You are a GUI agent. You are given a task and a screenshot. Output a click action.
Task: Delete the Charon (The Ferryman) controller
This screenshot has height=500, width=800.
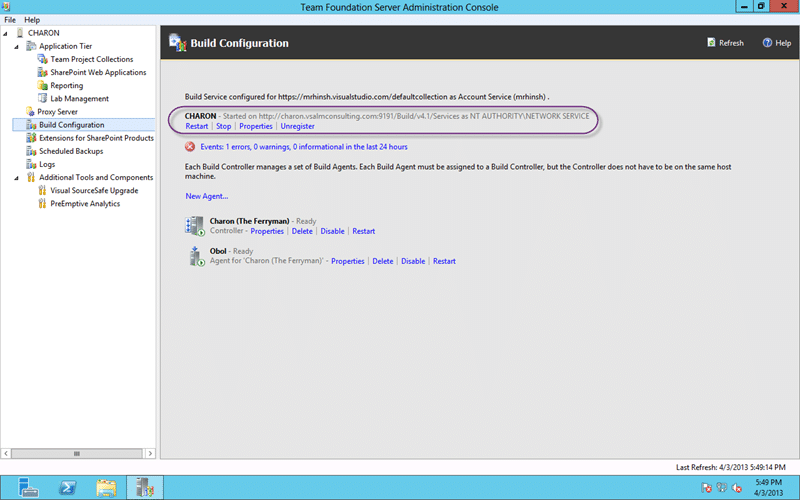pos(302,231)
